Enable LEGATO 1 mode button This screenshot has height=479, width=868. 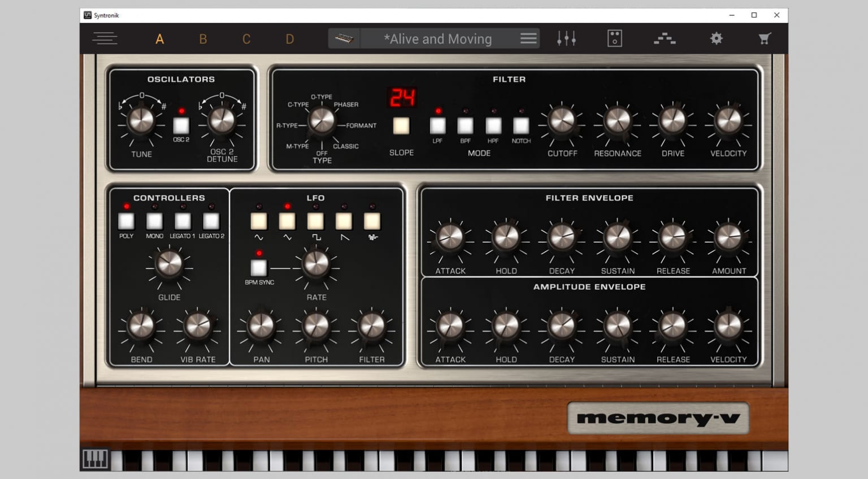tap(183, 221)
